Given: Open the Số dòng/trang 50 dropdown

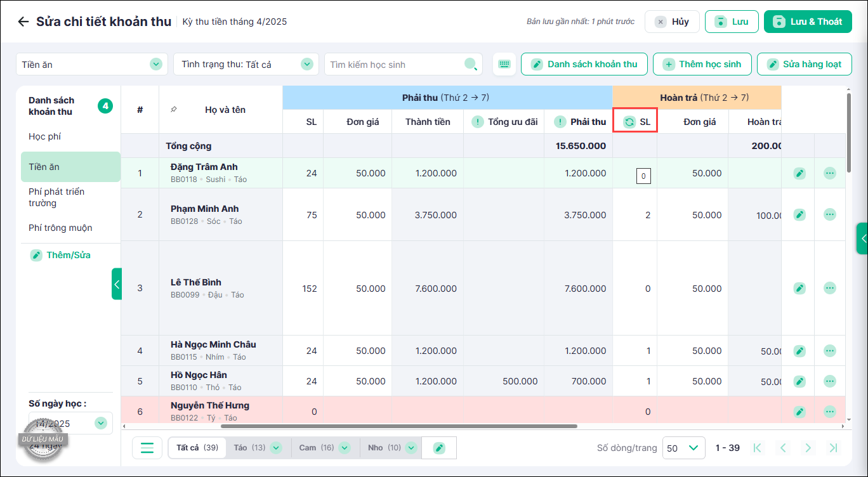Looking at the screenshot, I should [684, 448].
